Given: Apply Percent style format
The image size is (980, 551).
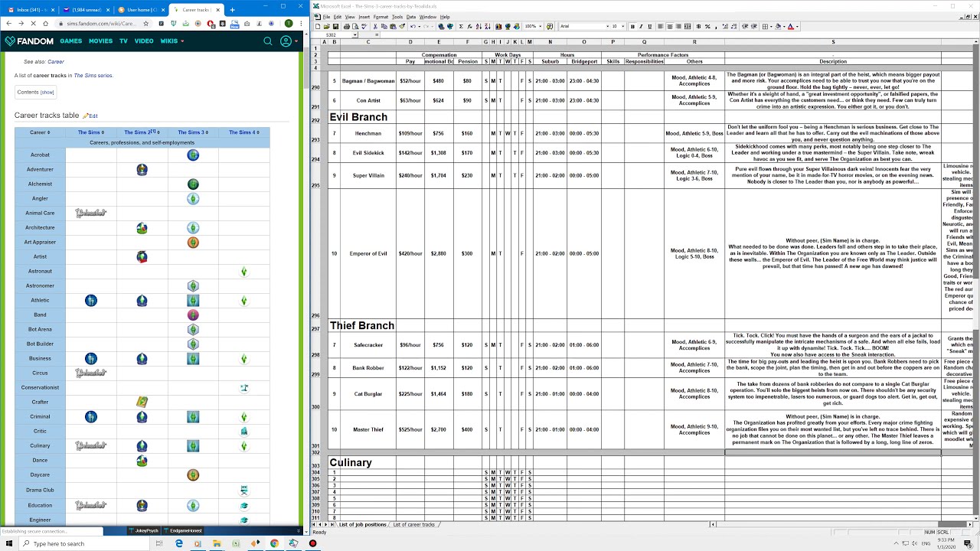Looking at the screenshot, I should point(707,26).
